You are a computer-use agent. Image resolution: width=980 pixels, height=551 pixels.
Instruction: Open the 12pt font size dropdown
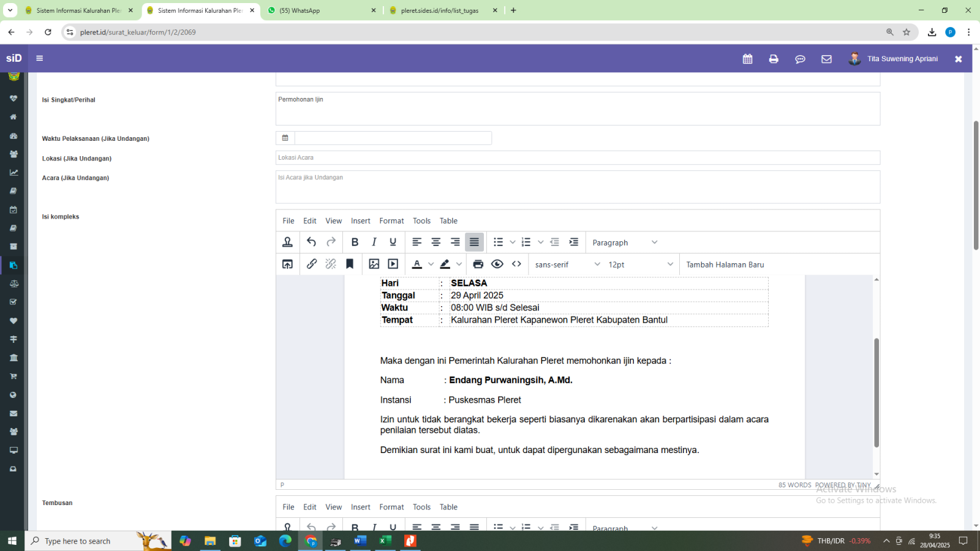[641, 264]
